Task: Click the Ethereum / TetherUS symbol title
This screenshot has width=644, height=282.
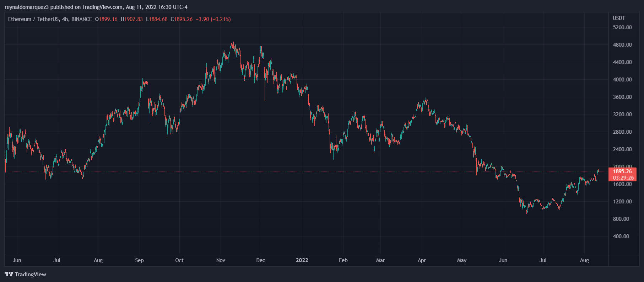Action: [34, 19]
